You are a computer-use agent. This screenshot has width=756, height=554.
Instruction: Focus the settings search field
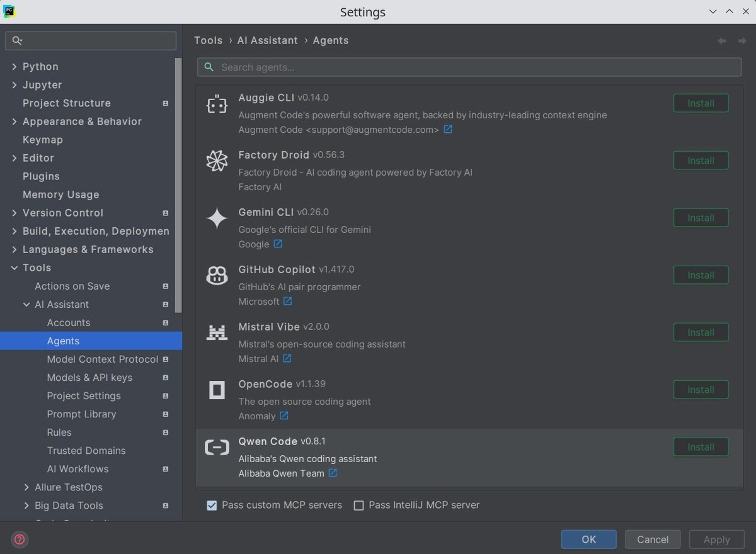point(91,40)
